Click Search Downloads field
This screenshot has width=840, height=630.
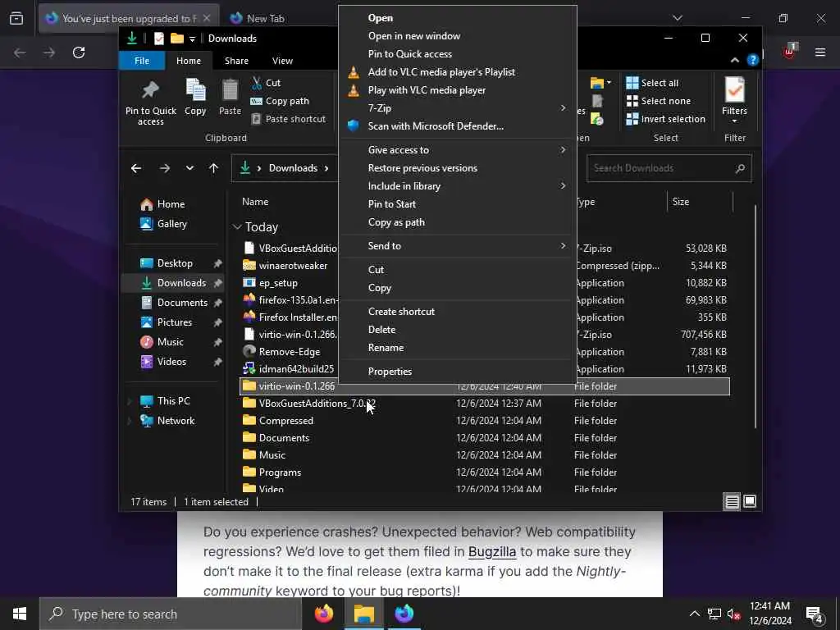(669, 168)
